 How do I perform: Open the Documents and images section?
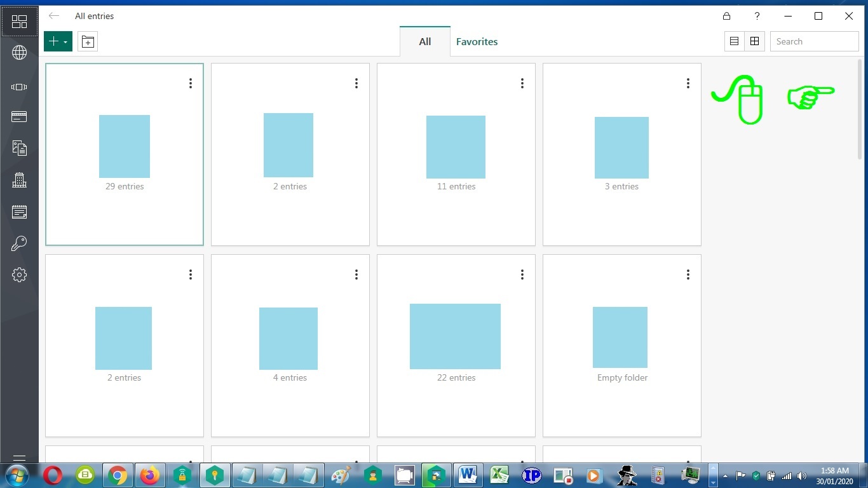pyautogui.click(x=19, y=148)
